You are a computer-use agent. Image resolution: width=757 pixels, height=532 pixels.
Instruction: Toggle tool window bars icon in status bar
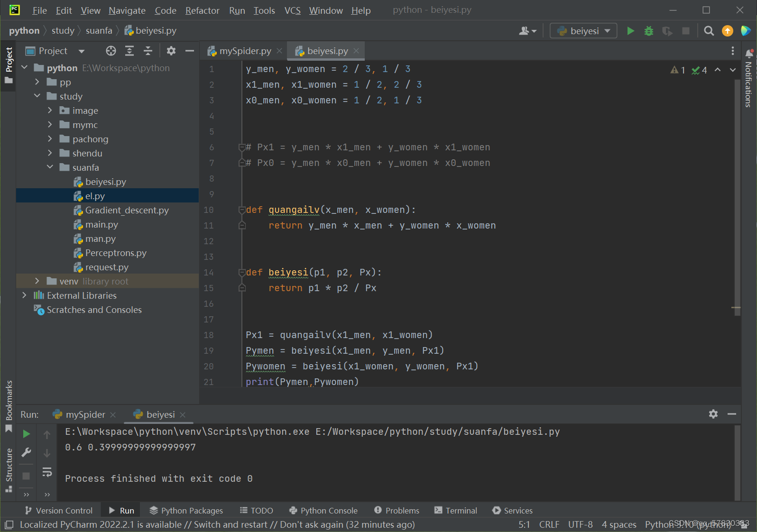coord(9,525)
